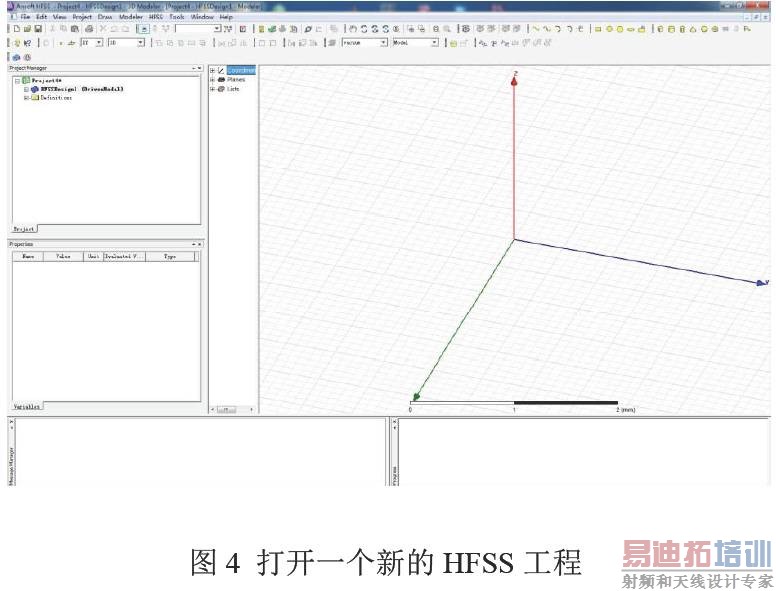Click the Paste clipboard icon
Screen dimensions: 776x591
coord(75,29)
